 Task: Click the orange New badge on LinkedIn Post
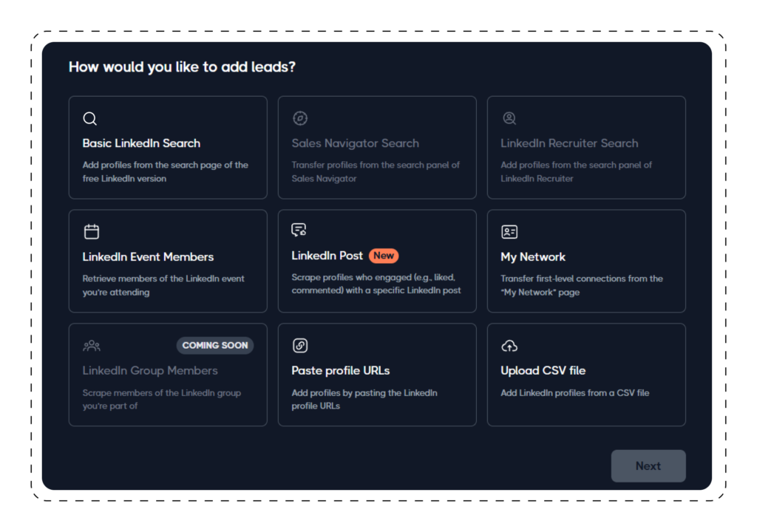point(384,256)
